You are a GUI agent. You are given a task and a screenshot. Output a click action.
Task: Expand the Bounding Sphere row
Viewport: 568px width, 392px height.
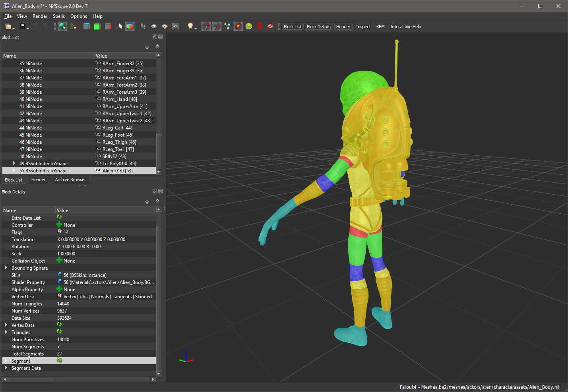pyautogui.click(x=6, y=268)
